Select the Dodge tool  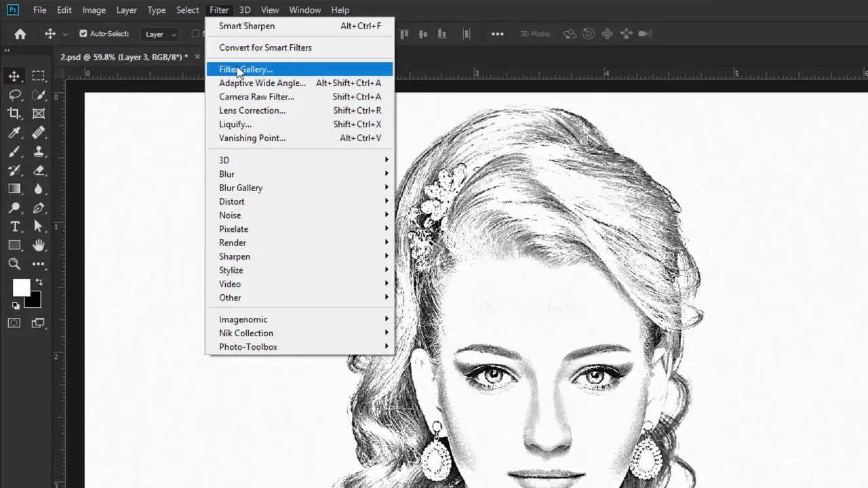pos(14,208)
